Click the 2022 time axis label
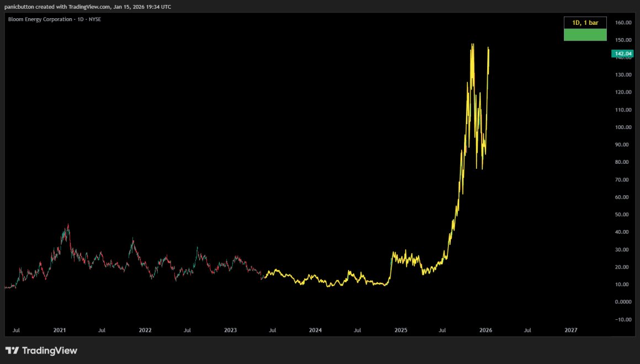 (145, 330)
